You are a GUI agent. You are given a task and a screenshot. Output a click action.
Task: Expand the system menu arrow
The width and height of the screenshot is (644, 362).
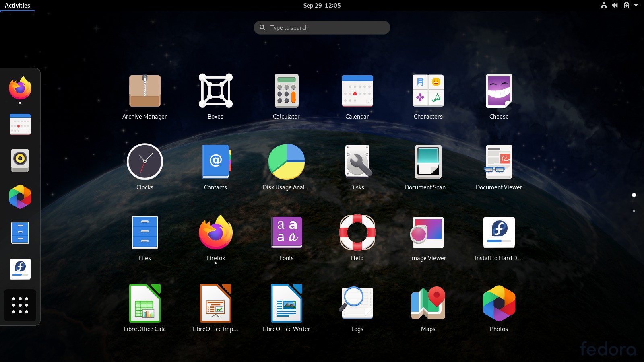click(x=636, y=6)
